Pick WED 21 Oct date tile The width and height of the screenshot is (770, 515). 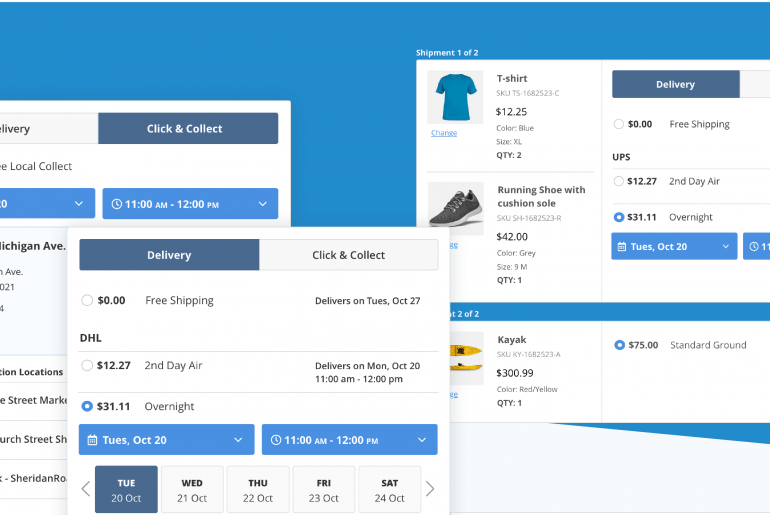192,489
